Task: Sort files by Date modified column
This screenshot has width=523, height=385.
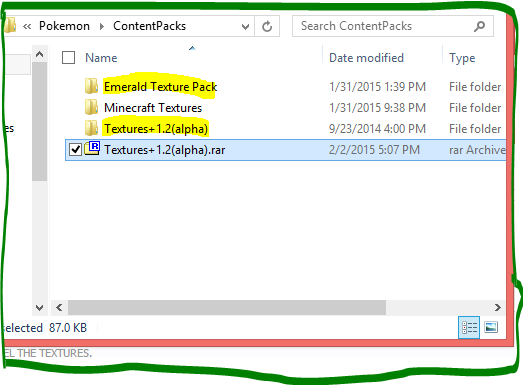Action: (x=366, y=58)
